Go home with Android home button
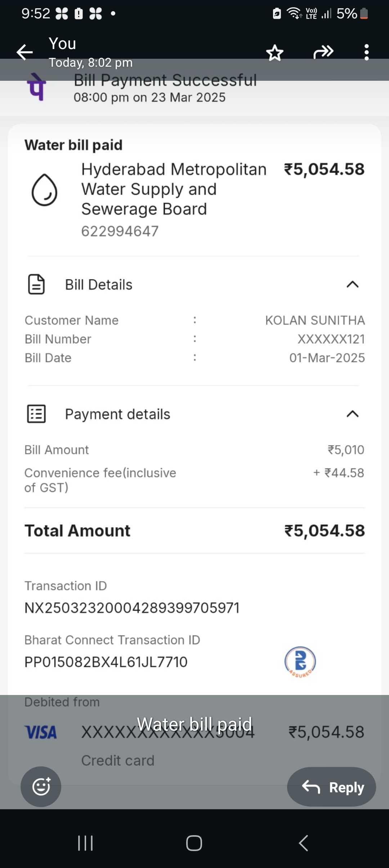 [x=194, y=843]
